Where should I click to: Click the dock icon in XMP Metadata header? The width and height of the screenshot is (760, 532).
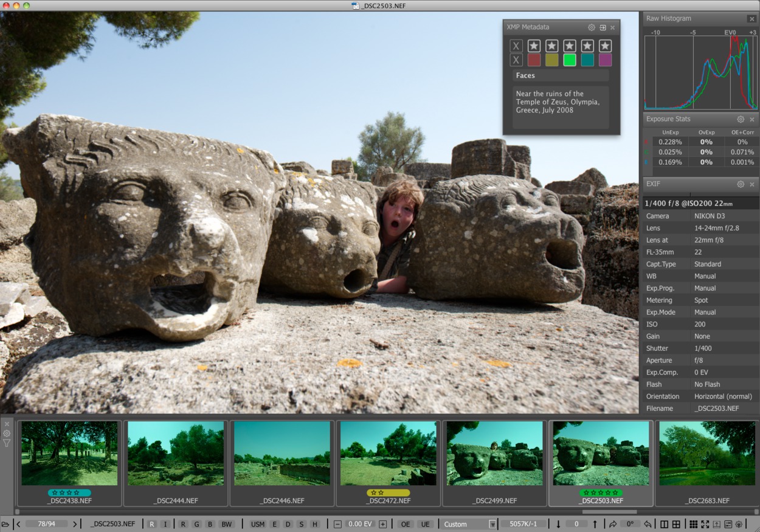(603, 27)
